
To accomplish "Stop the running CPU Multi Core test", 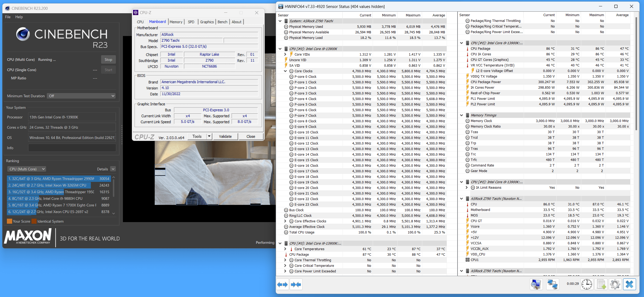I will 108,60.
